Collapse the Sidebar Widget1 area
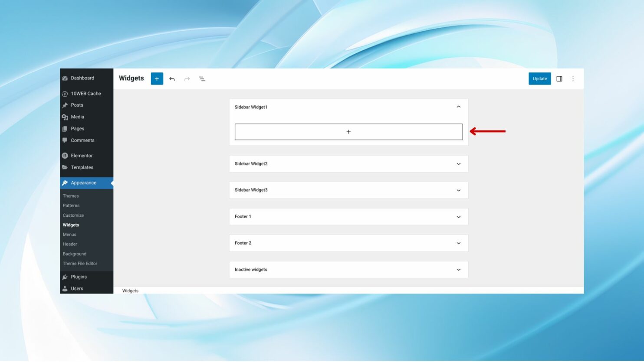Viewport: 644px width, 362px height. point(458,107)
